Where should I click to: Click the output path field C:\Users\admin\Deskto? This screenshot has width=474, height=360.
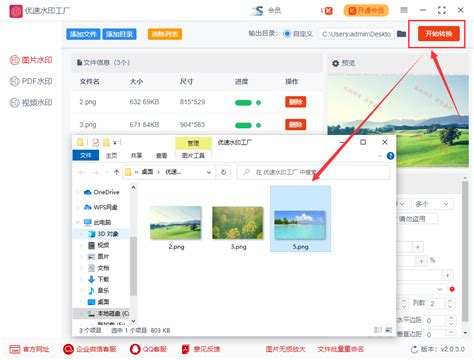coord(356,34)
